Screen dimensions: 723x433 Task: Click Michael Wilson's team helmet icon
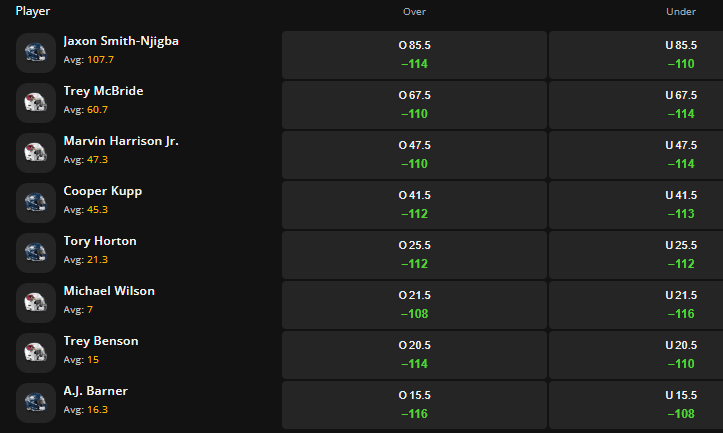(36, 303)
